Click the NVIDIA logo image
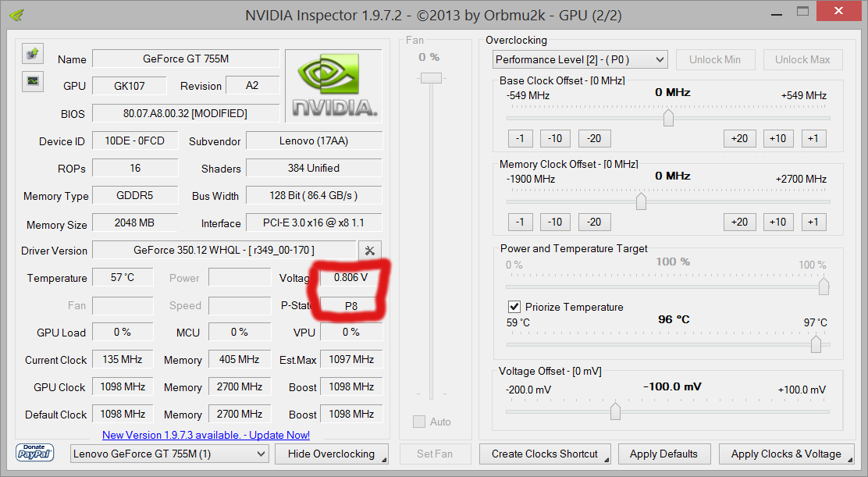This screenshot has width=868, height=477. coord(333,86)
